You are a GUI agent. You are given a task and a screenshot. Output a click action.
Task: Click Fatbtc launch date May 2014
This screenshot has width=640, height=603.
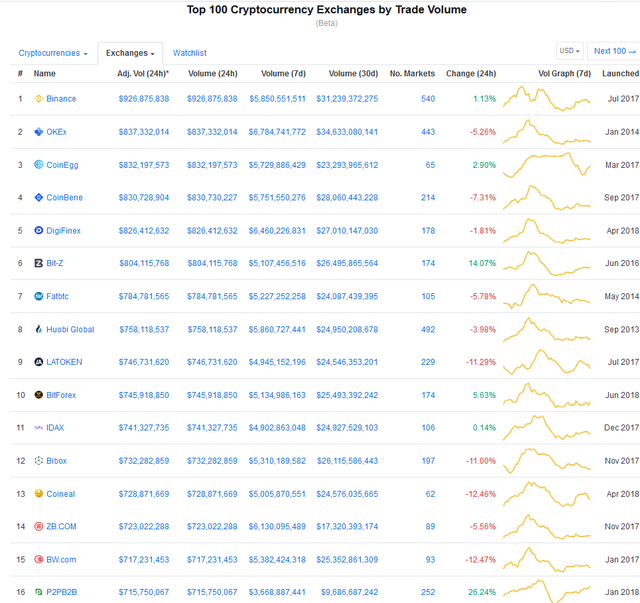[622, 296]
